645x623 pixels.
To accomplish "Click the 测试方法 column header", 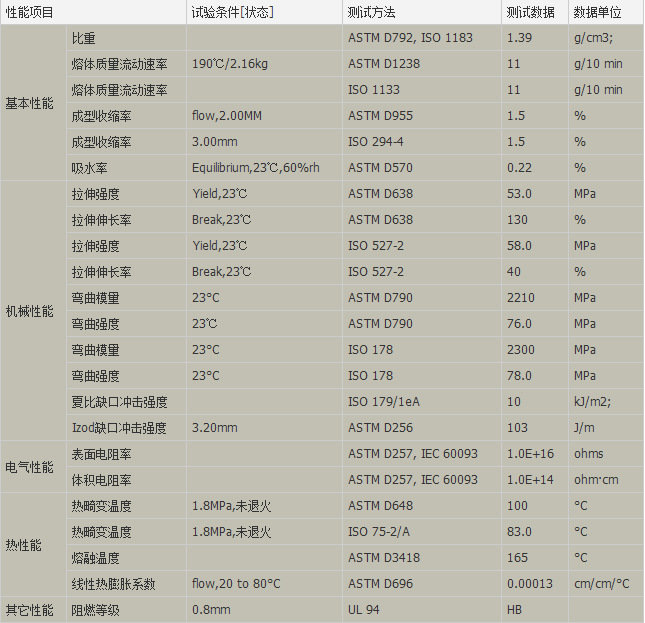I will click(422, 12).
